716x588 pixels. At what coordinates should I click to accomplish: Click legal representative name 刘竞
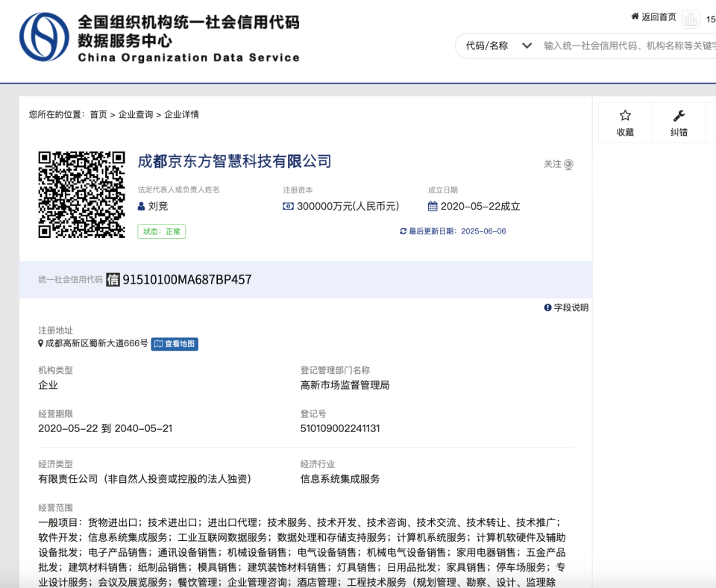[x=158, y=206]
